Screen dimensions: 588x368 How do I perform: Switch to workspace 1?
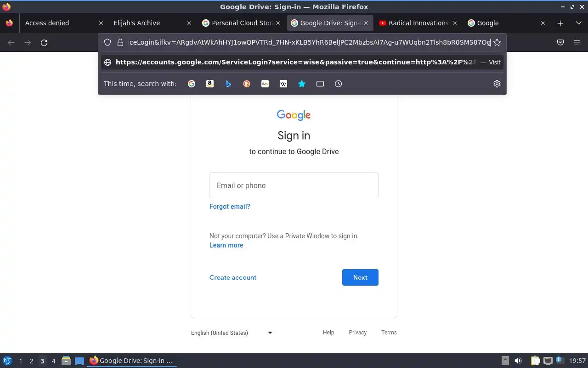point(20,361)
